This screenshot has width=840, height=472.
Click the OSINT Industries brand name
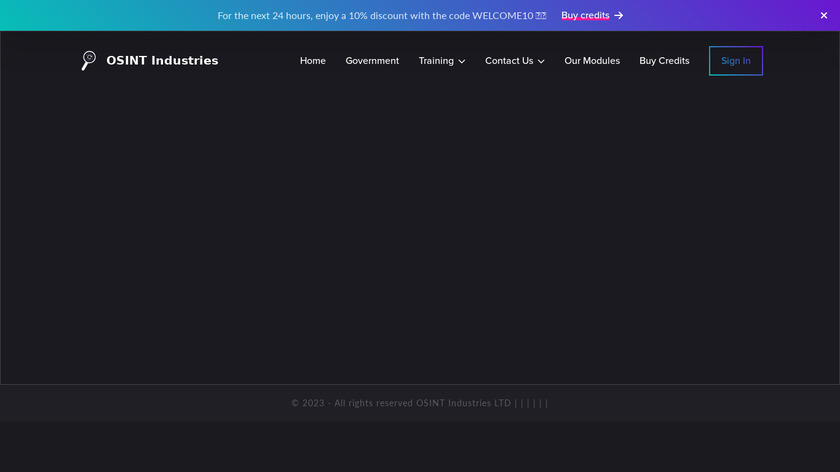(162, 61)
